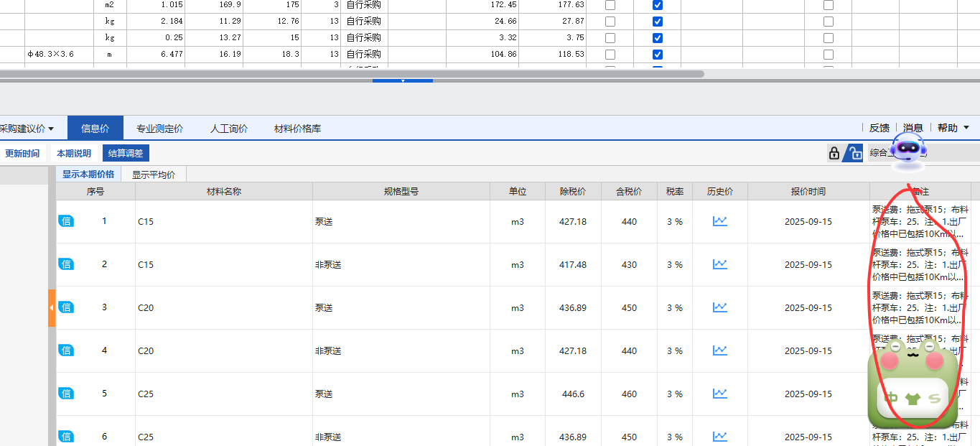The image size is (980, 446).
Task: Tick the empty checkbox right after 177.63
Action: pos(610,4)
